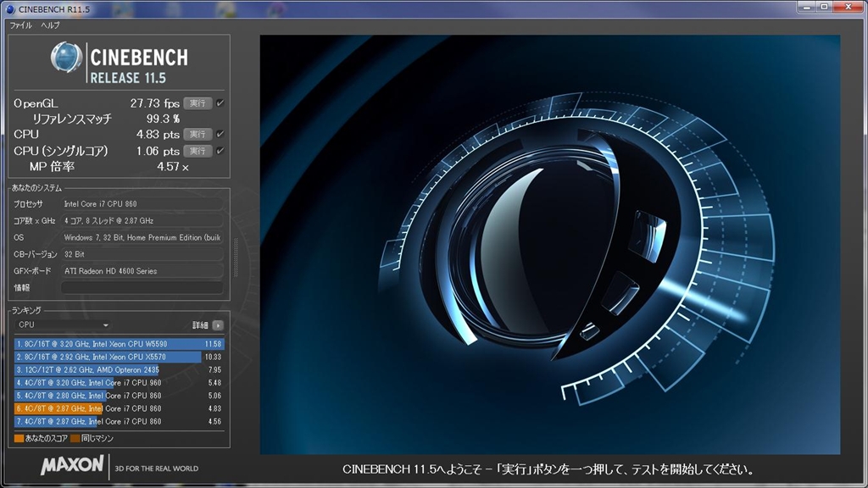Screen dimensions: 868x488
Task: Run the OpenGL benchmark with 実行
Action: coord(198,103)
